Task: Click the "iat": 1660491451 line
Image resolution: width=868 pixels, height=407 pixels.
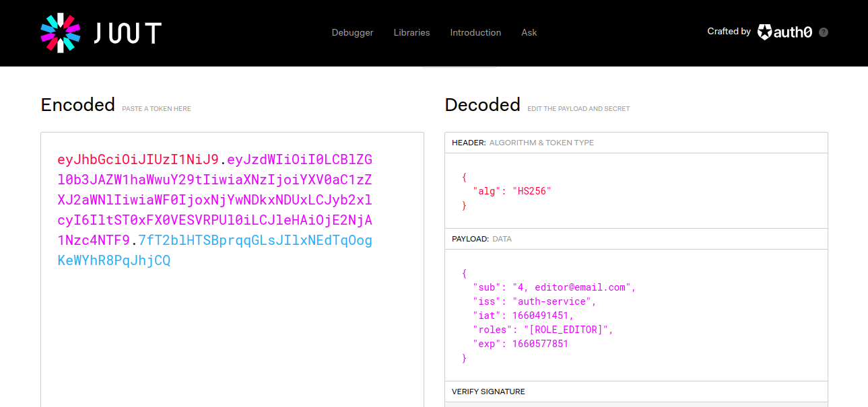Action: 523,316
